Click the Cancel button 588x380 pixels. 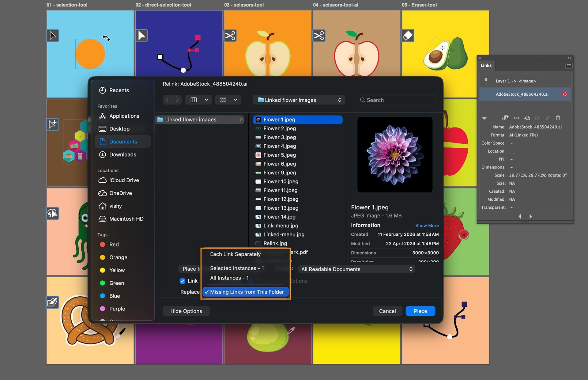[x=387, y=311]
